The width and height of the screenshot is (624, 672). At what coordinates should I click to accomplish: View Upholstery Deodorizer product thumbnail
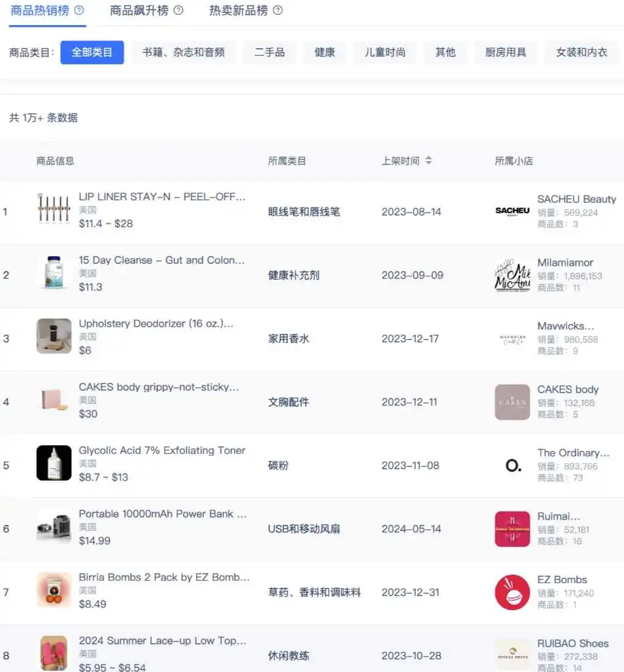54,336
